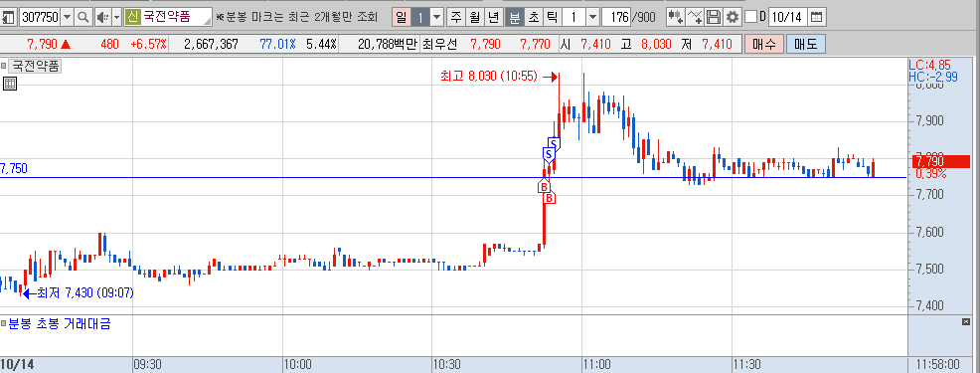Image resolution: width=980 pixels, height=373 pixels.
Task: Add an indicator with the line-chart-plus icon
Action: [695, 17]
